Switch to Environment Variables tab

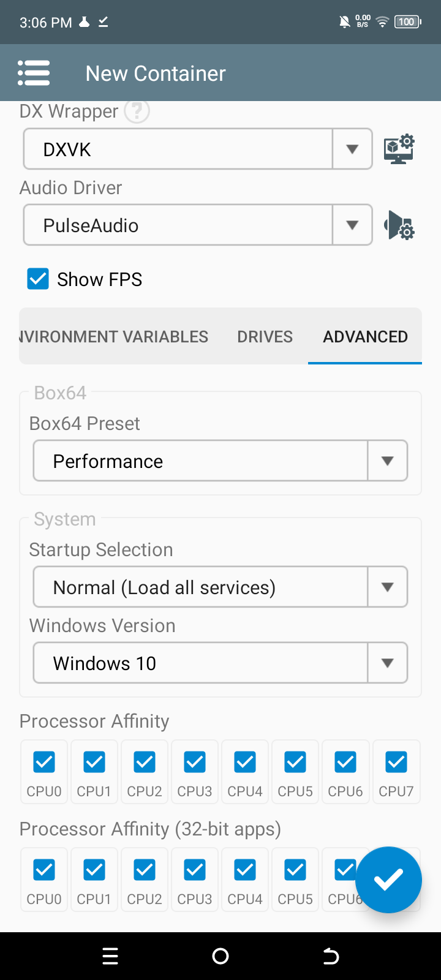click(114, 336)
